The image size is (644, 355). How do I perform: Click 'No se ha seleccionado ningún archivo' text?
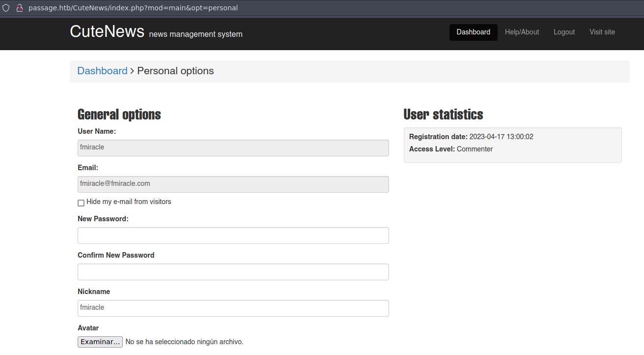point(184,342)
